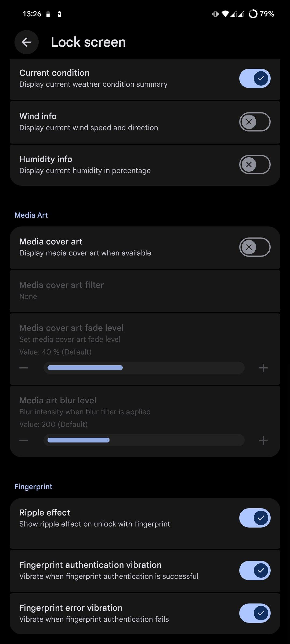Disable Fingerprint authentication vibration switch
This screenshot has width=290, height=644.
255,570
